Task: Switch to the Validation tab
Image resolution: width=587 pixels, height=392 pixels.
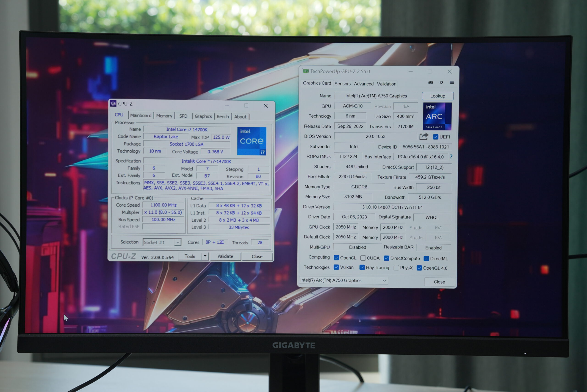Action: pos(387,84)
